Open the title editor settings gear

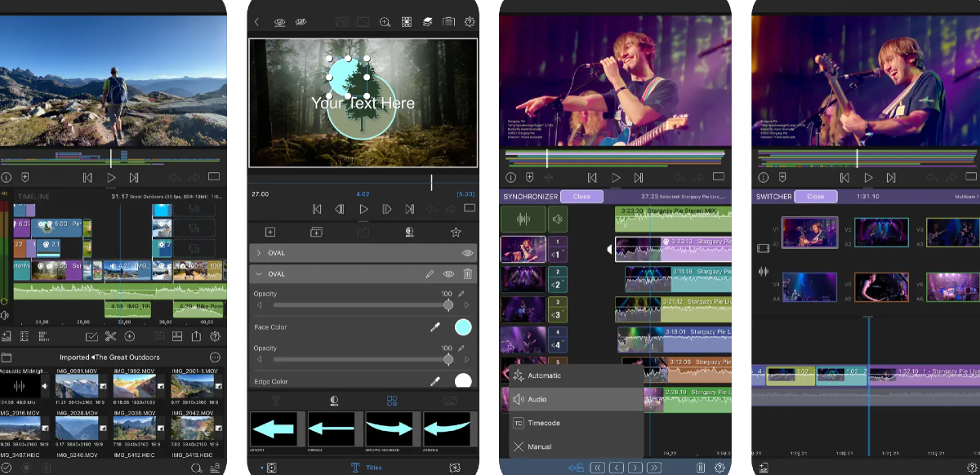pos(470,22)
